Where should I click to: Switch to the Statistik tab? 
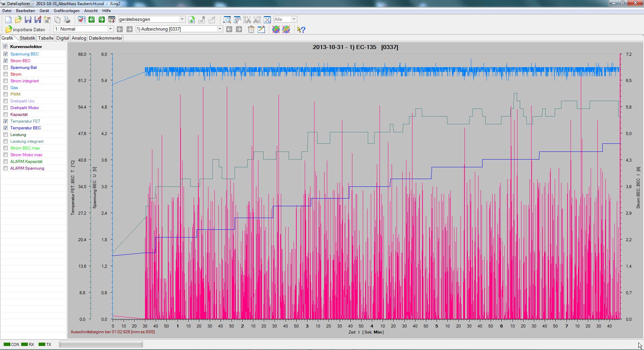[27, 38]
